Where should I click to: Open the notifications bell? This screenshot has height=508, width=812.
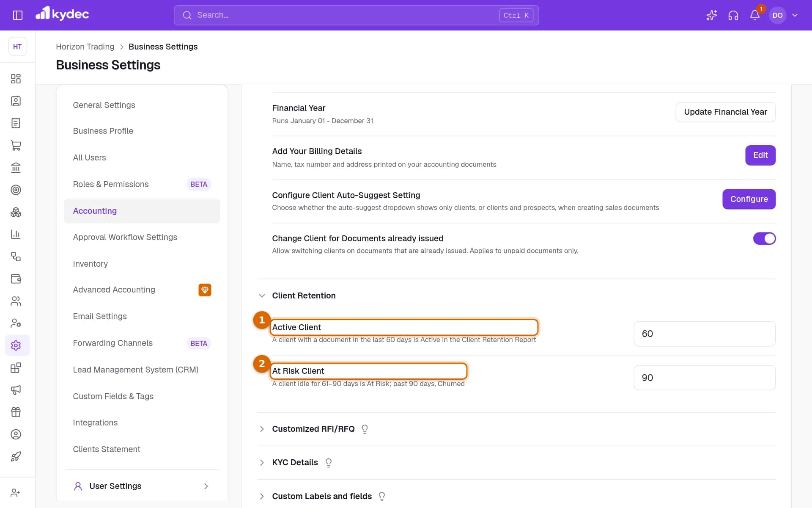754,15
